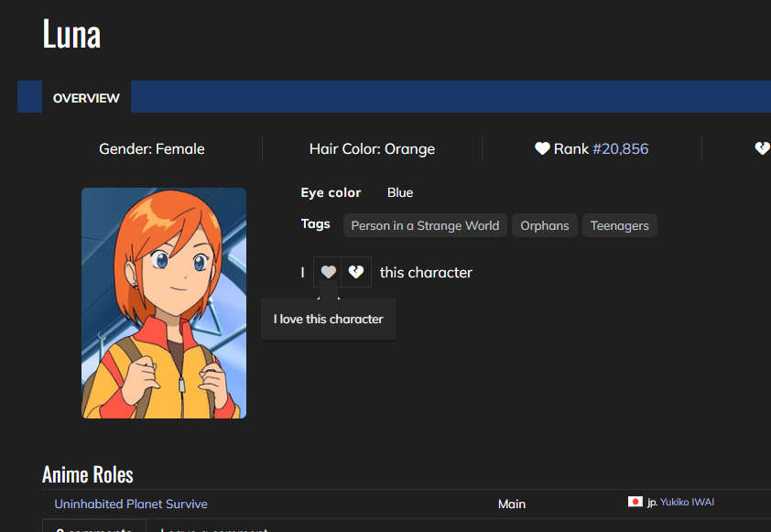
Task: Click Luna's character portrait image
Action: pos(164,303)
